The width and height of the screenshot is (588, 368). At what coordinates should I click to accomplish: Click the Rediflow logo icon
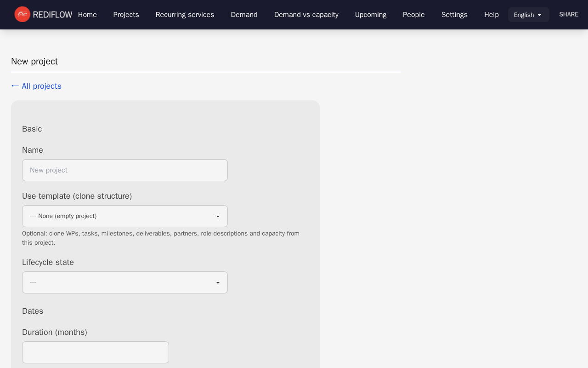point(21,14)
